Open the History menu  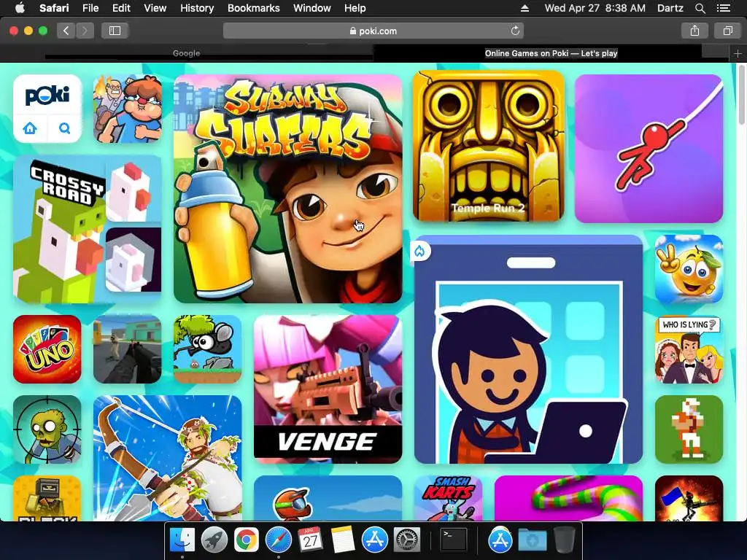click(x=197, y=8)
